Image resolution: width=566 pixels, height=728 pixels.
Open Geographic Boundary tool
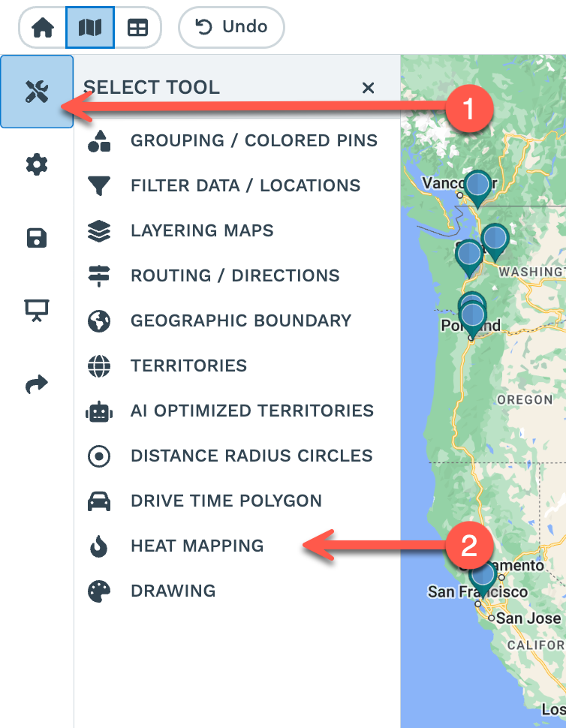pyautogui.click(x=240, y=320)
